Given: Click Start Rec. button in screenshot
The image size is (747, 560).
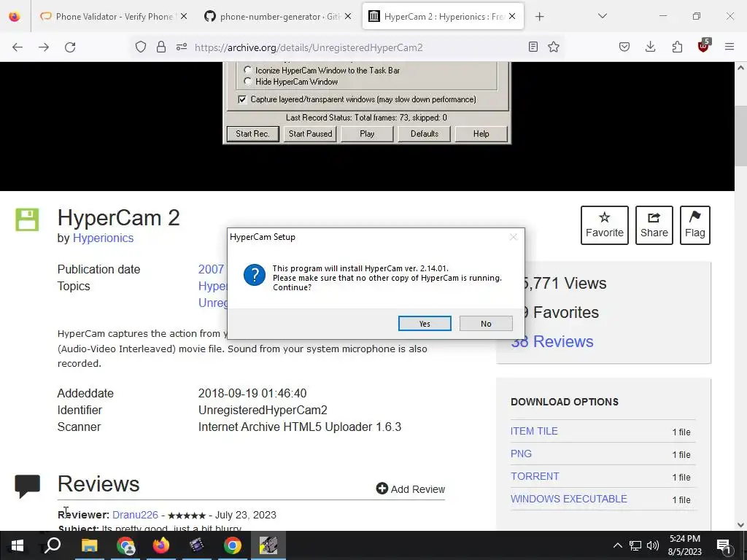Looking at the screenshot, I should pos(252,134).
